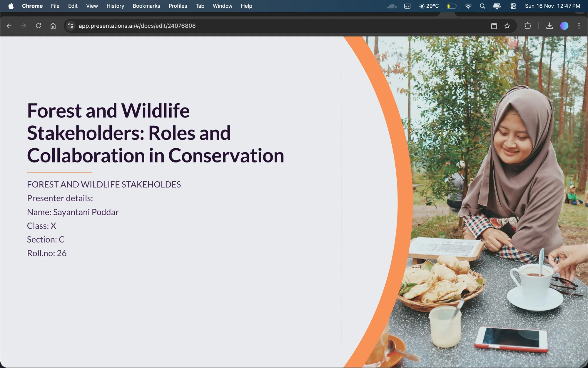This screenshot has height=368, width=588.
Task: Open the History menu
Action: point(115,6)
